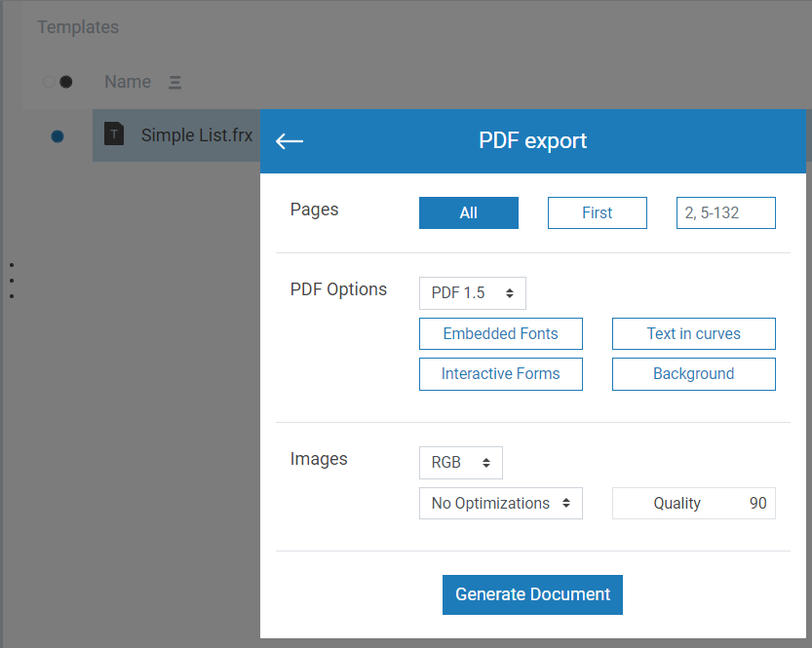The image size is (812, 648).
Task: Enable the Embedded Fonts option
Action: 500,333
